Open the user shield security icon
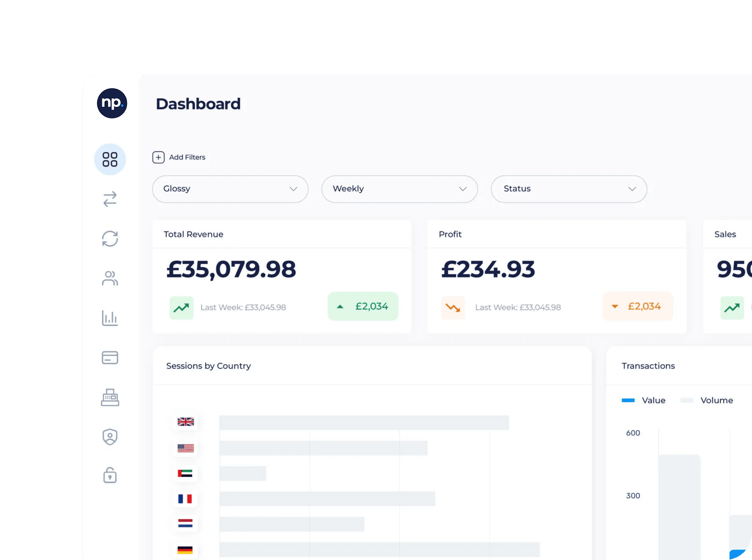This screenshot has height=560, width=752. point(110,437)
